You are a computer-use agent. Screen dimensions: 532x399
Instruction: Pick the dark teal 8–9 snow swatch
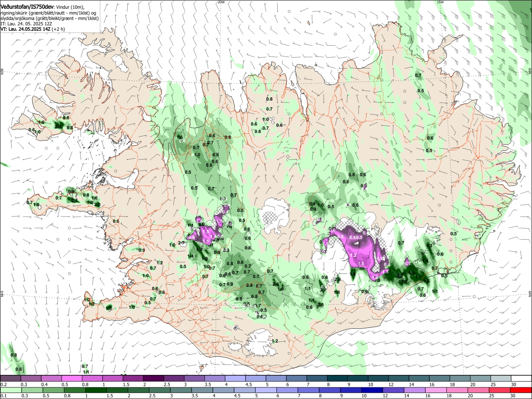338,379
